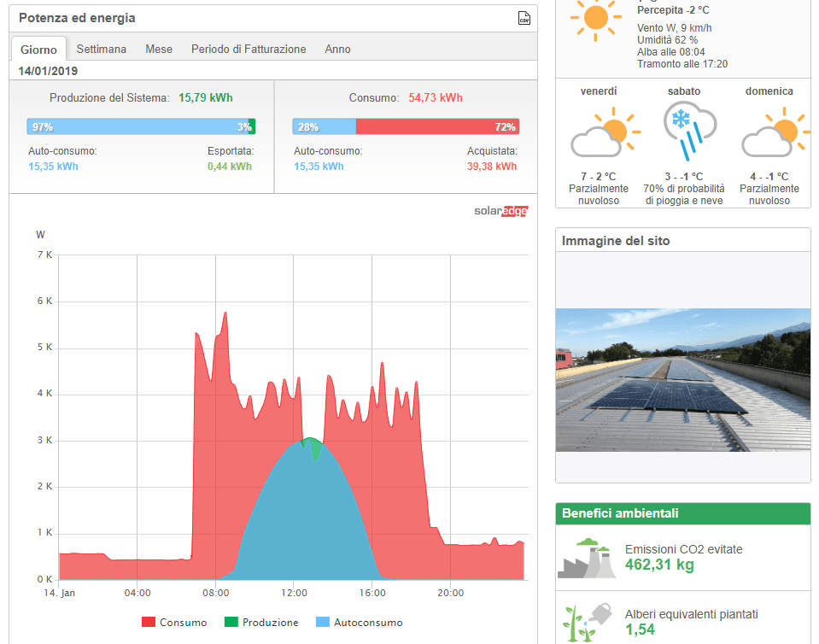Toggle the Consumo legend swatch

pyautogui.click(x=149, y=622)
